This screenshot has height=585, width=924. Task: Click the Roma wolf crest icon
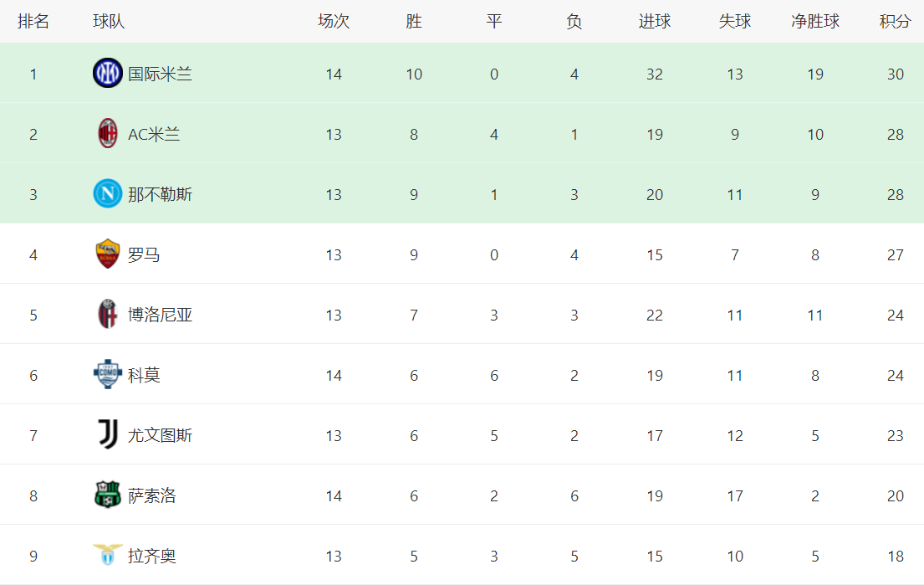(x=107, y=254)
